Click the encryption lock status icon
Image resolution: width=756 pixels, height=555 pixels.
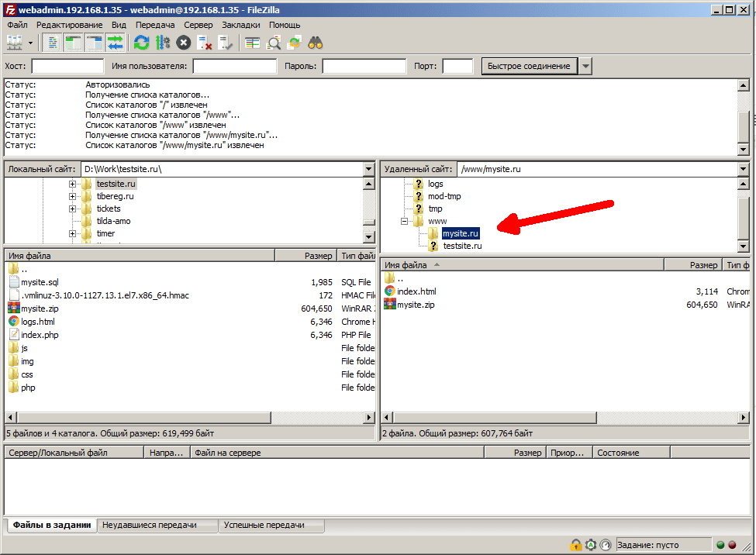pos(575,545)
